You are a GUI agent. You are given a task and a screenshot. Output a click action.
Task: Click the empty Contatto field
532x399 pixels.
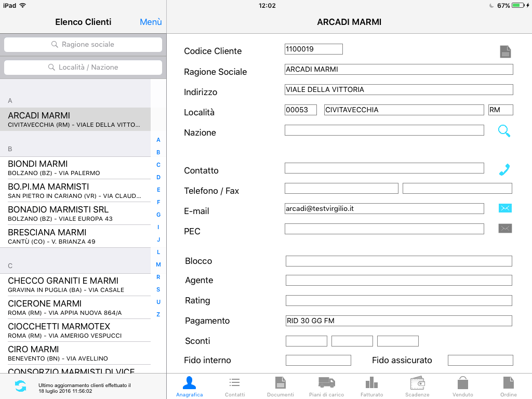tap(384, 168)
